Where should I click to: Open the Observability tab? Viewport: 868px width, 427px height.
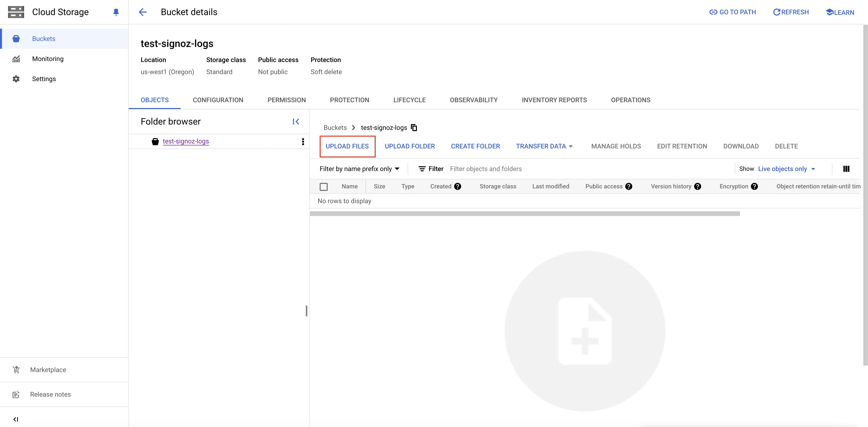473,100
